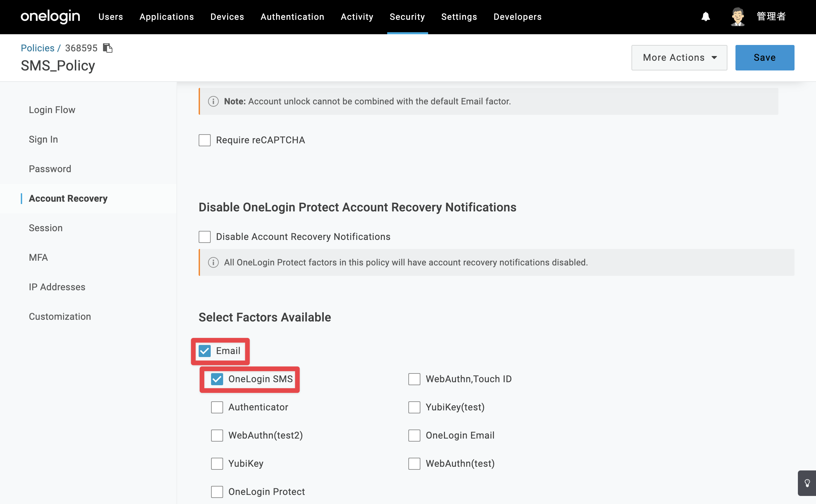The width and height of the screenshot is (816, 504).
Task: Open the 管理者 account menu
Action: click(771, 16)
